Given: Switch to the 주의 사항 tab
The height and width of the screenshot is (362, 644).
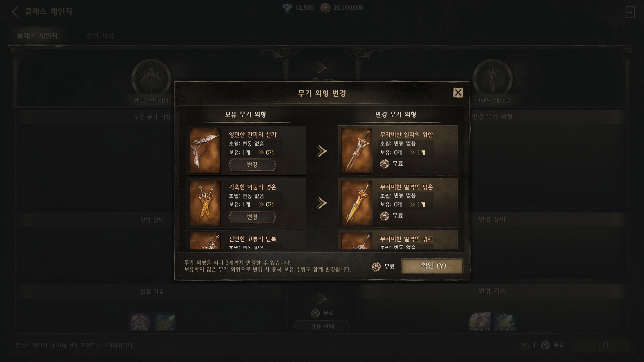Looking at the screenshot, I should tap(100, 36).
